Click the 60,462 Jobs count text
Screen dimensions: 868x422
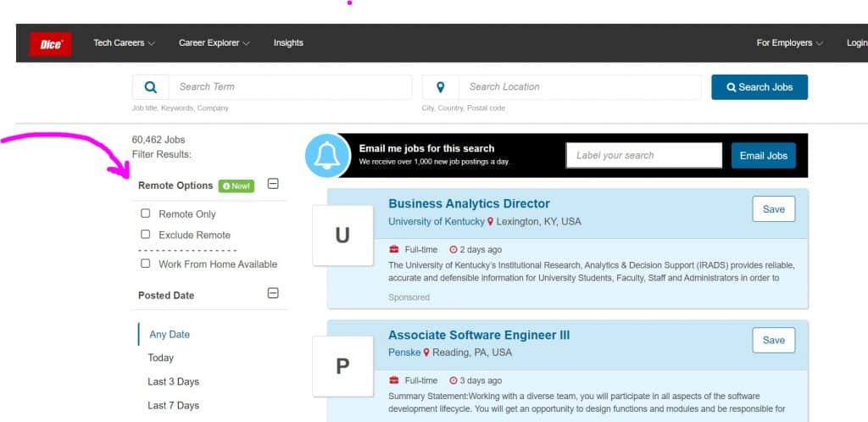coord(159,140)
